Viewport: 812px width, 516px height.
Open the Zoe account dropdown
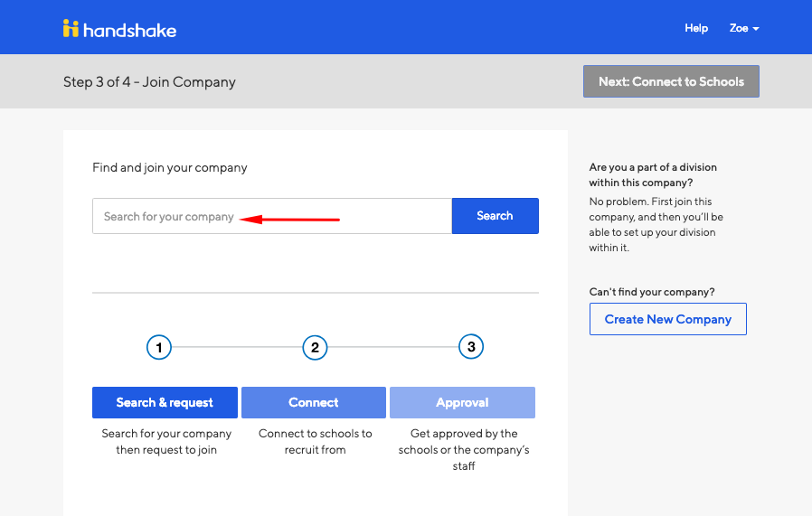[x=744, y=28]
